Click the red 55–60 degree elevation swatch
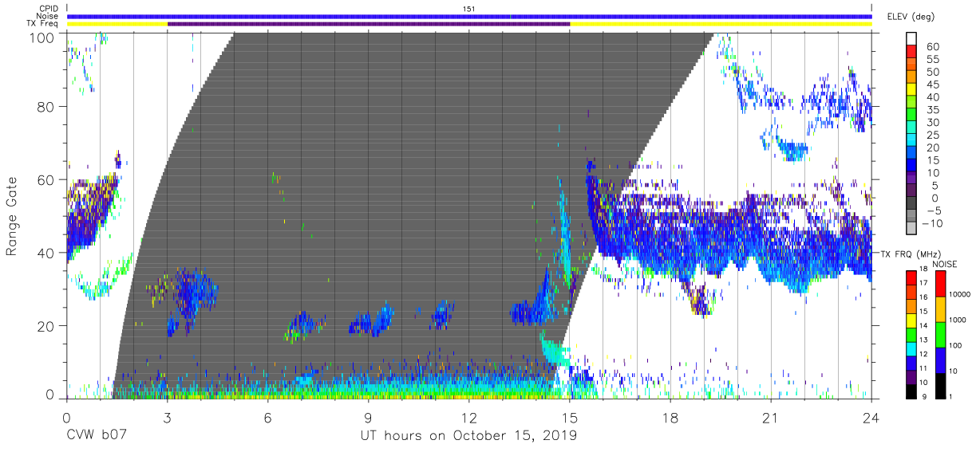 coord(911,53)
